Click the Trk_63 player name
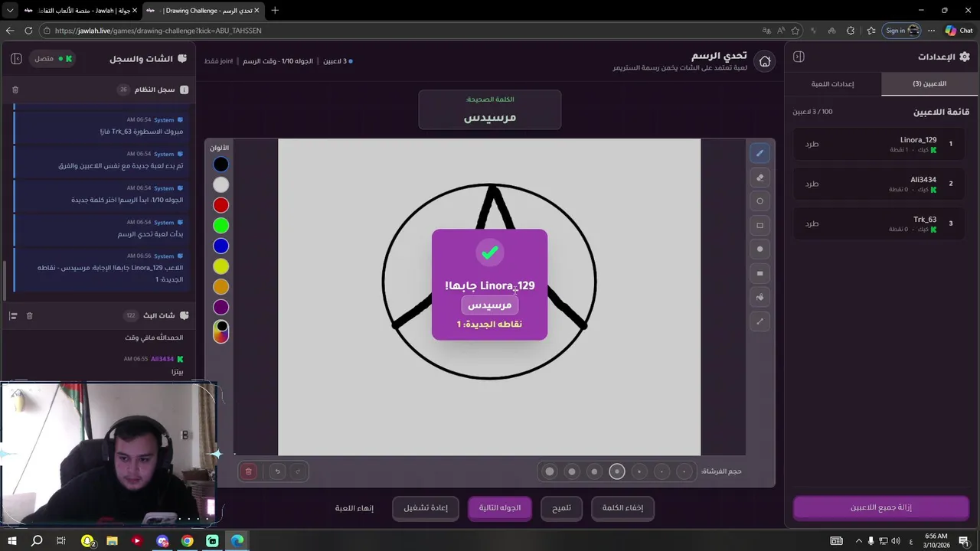980x551 pixels. 925,220
